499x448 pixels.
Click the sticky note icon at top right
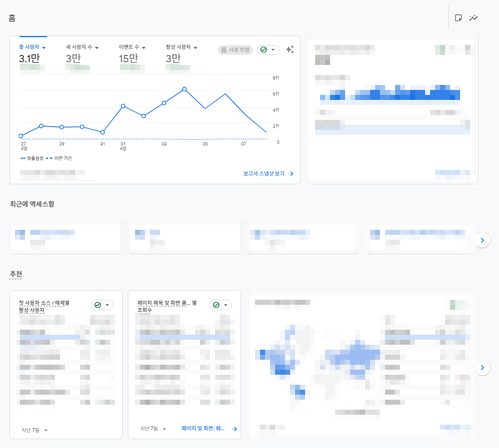[x=458, y=18]
